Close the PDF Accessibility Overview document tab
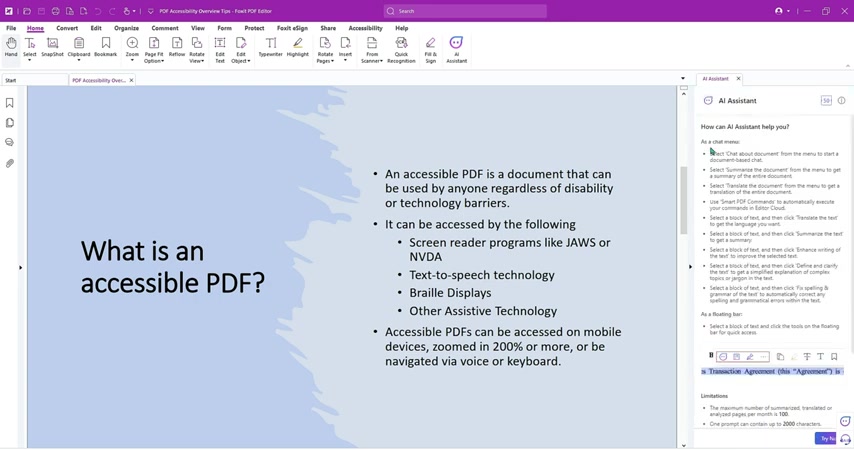 click(131, 80)
